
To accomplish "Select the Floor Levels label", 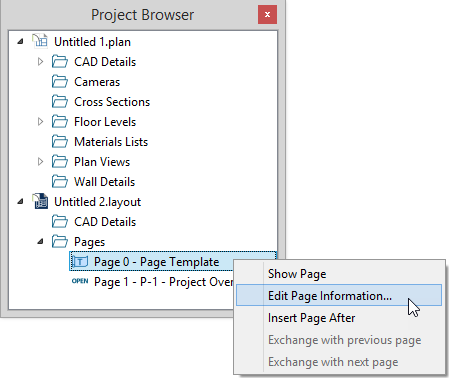I will [x=105, y=122].
